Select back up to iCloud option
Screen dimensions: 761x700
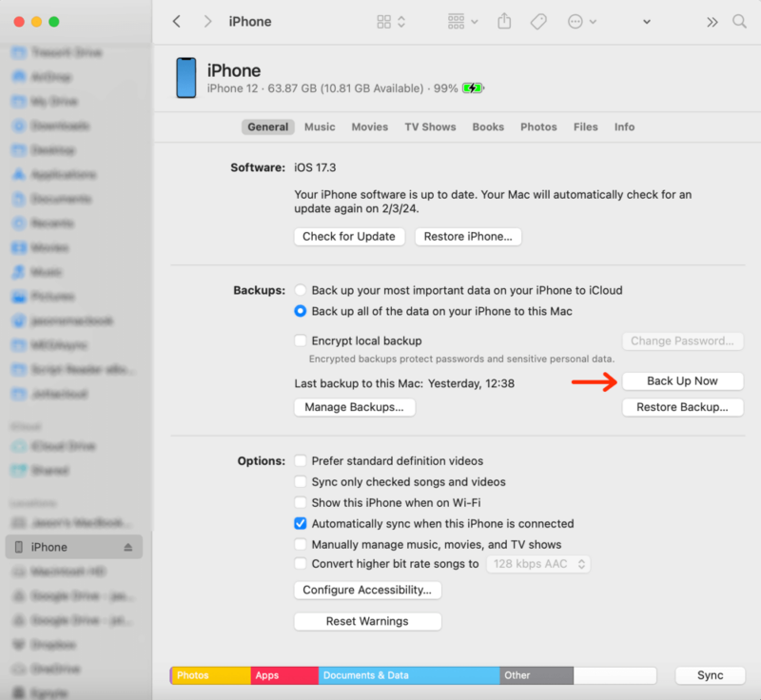301,290
